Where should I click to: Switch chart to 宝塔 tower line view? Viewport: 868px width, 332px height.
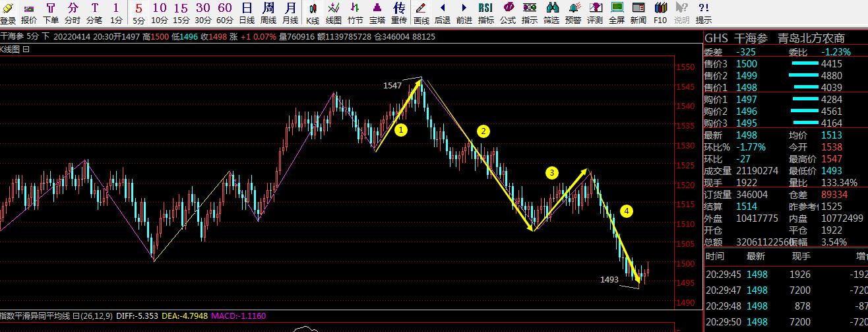pyautogui.click(x=377, y=12)
